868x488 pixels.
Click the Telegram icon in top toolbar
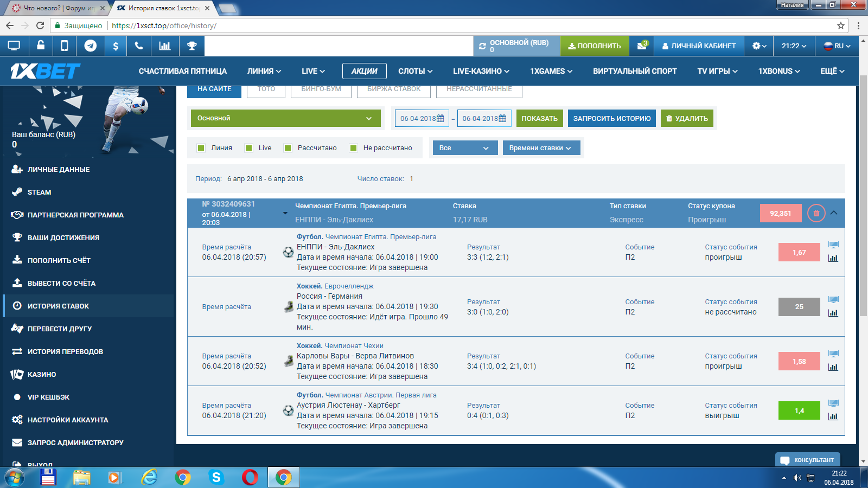click(91, 46)
